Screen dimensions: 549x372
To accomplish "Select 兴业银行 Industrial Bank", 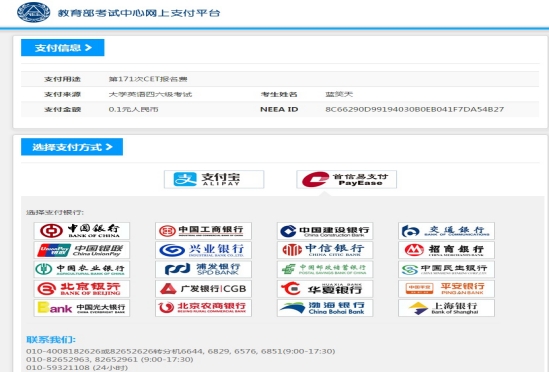I will [x=203, y=250].
